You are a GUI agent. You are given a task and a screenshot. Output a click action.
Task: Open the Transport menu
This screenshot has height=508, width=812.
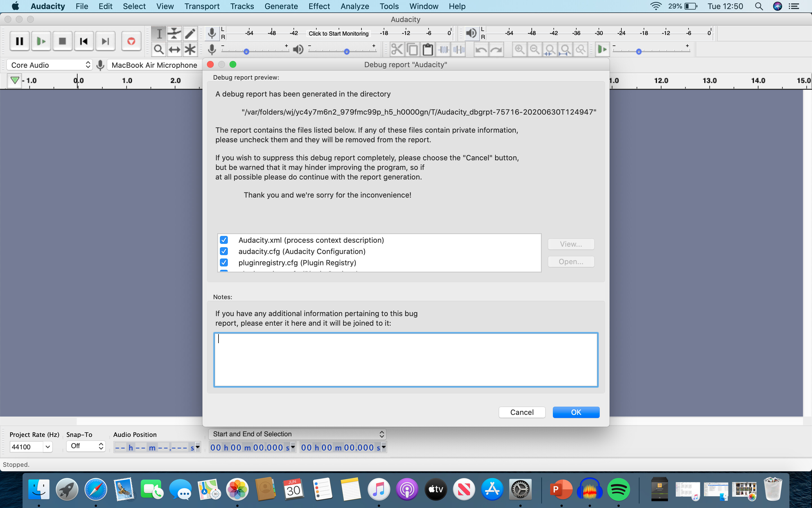202,6
